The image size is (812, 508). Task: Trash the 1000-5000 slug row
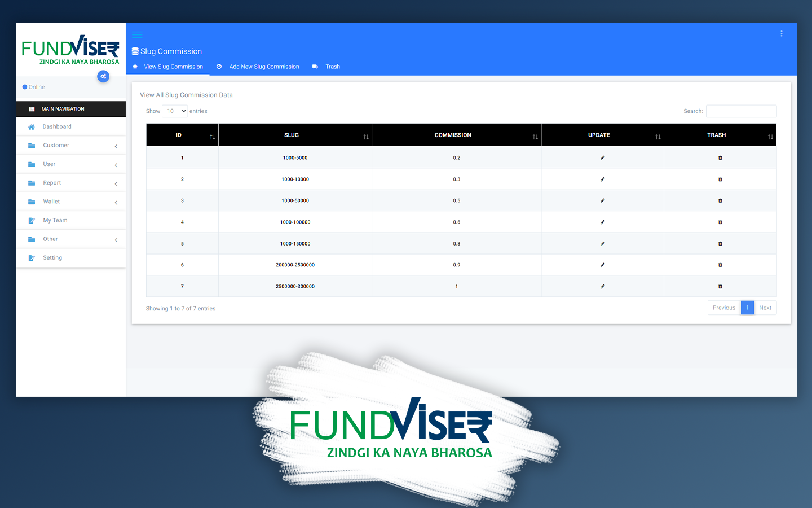(720, 158)
